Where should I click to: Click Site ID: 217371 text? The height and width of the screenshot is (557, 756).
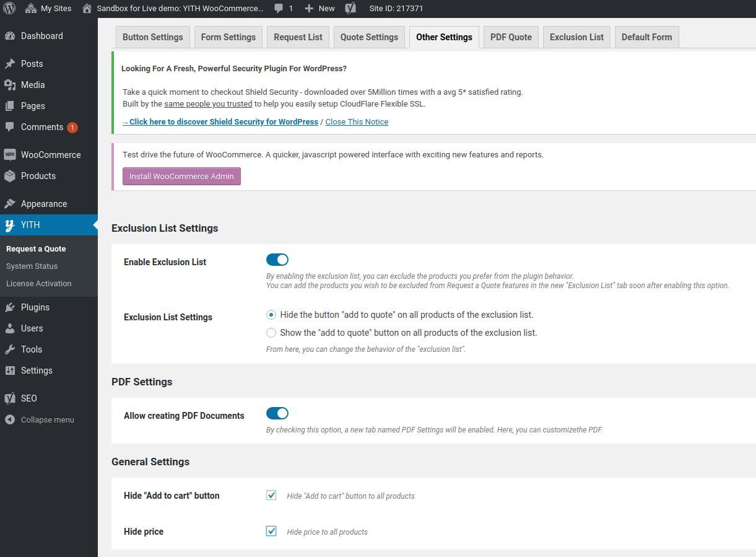pyautogui.click(x=396, y=9)
